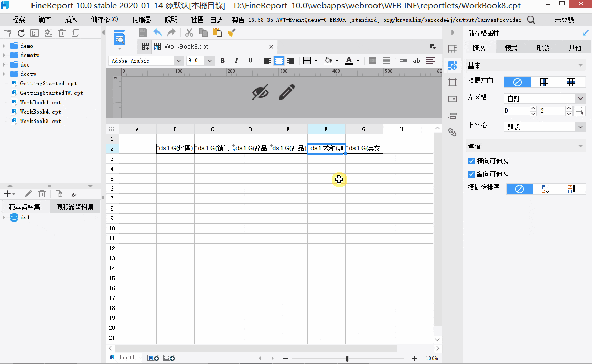The width and height of the screenshot is (592, 364).
Task: Set expand direction to vertical
Action: (x=544, y=82)
